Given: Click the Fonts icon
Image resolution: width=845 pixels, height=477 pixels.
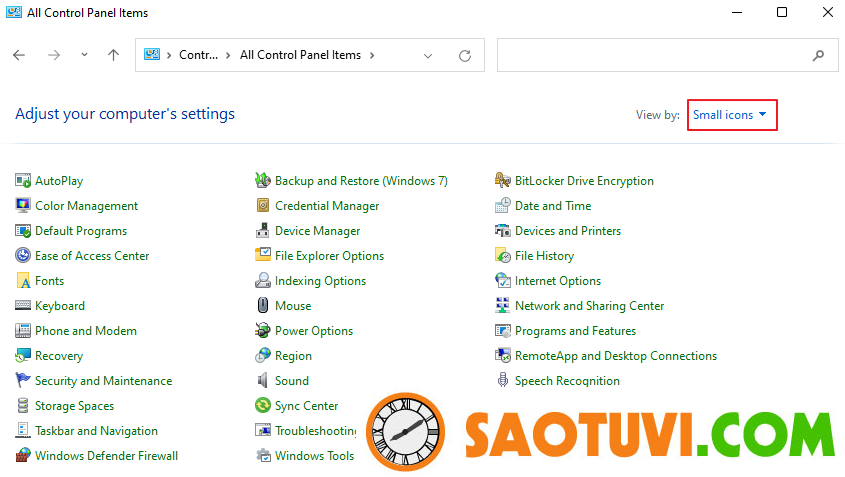Looking at the screenshot, I should click(x=23, y=280).
